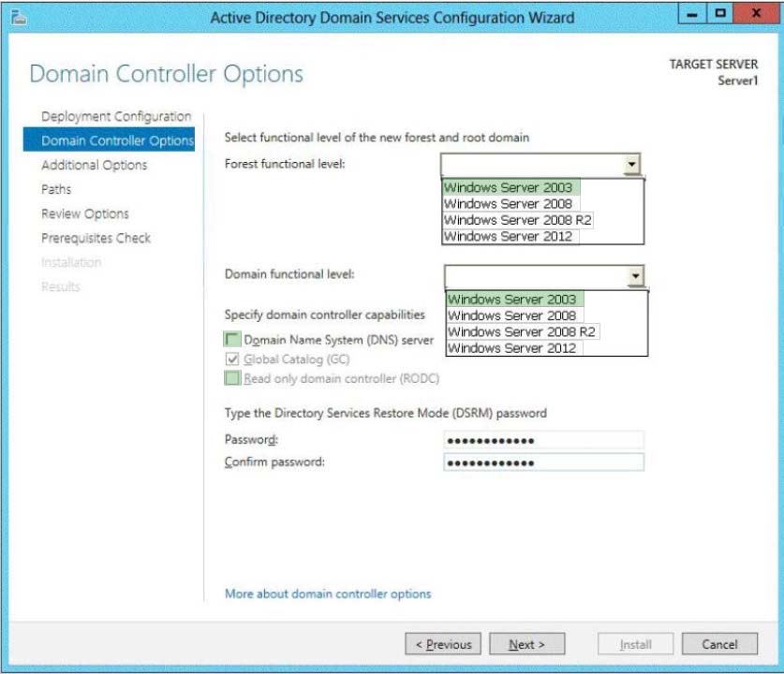Go to Deployment Configuration step
784x674 pixels.
click(116, 116)
